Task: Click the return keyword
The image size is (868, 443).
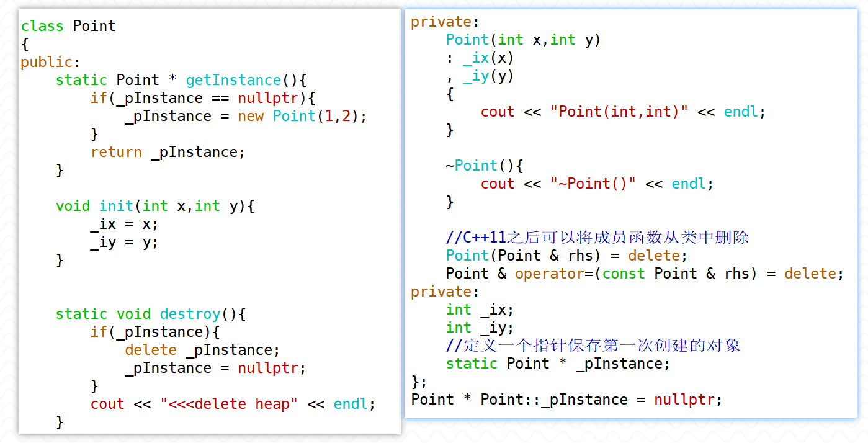Action: pos(116,152)
